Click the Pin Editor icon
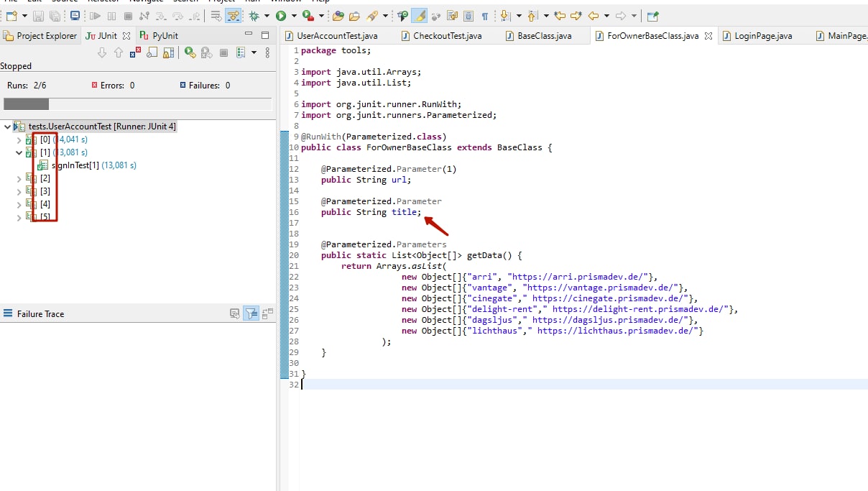 point(652,16)
